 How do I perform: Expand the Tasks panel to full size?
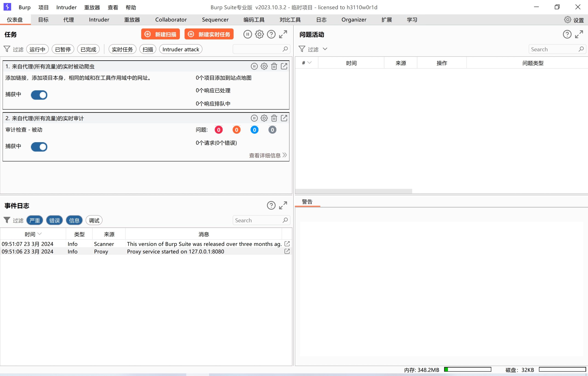coord(283,34)
